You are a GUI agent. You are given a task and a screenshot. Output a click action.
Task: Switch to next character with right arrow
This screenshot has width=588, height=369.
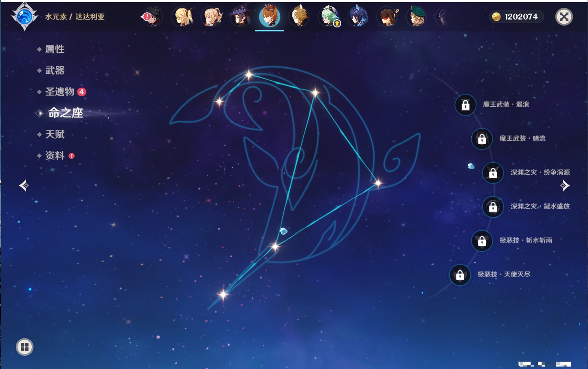coord(565,186)
